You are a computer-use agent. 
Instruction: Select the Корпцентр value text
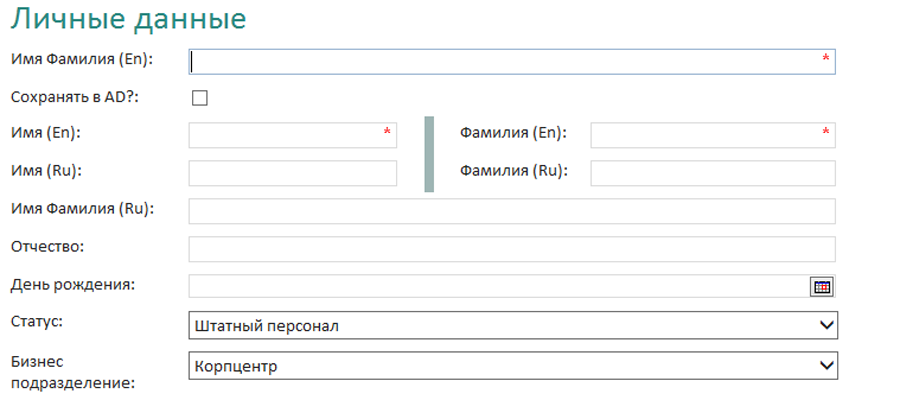(x=236, y=367)
